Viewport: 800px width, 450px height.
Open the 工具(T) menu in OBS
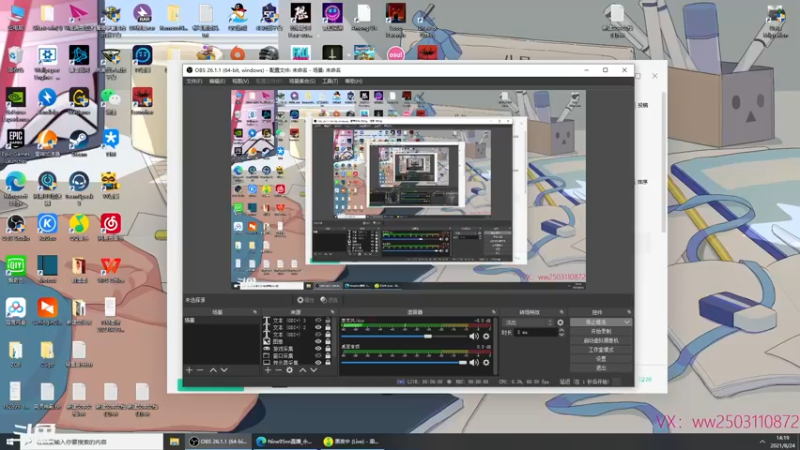(330, 81)
